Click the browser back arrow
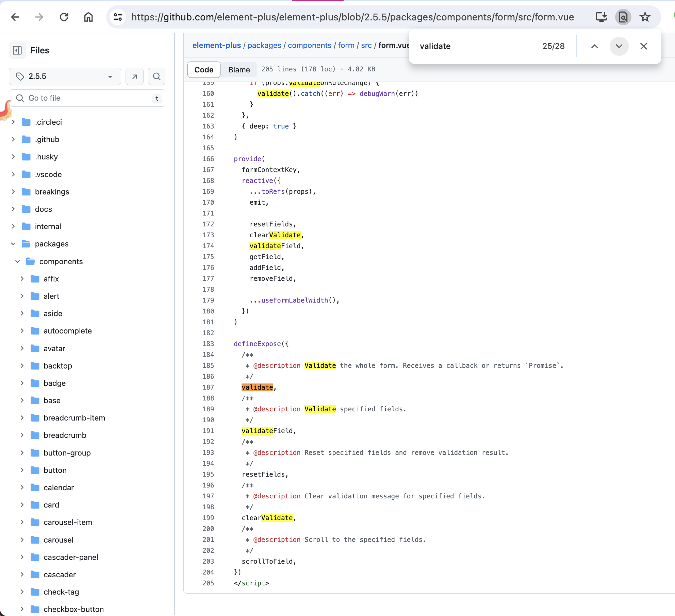 (15, 17)
